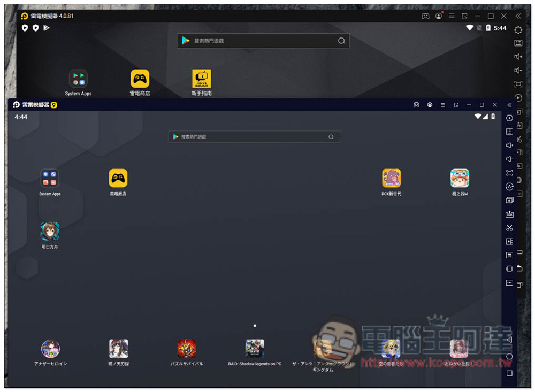Rotate screen using LDPlayer 9 sidebar icon
Viewport: 535px width, 392px height.
[x=509, y=269]
